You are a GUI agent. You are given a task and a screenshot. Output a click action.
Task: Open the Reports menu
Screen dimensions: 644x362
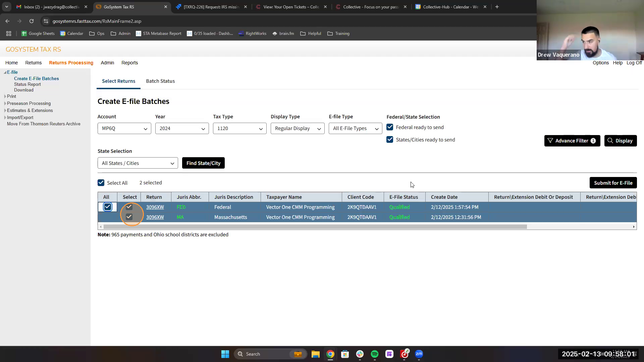[x=129, y=63]
